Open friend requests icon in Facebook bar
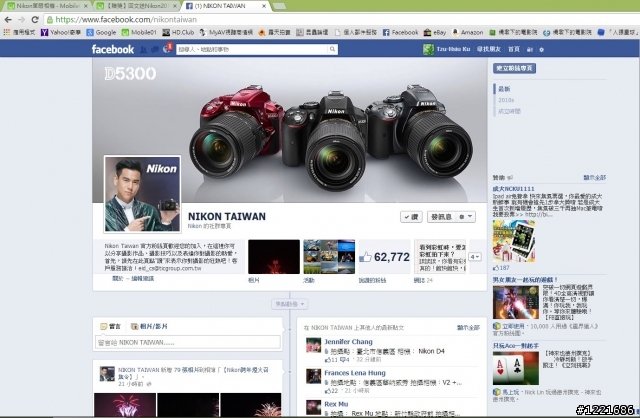Image resolution: width=640 pixels, height=418 pixels. pyautogui.click(x=143, y=49)
